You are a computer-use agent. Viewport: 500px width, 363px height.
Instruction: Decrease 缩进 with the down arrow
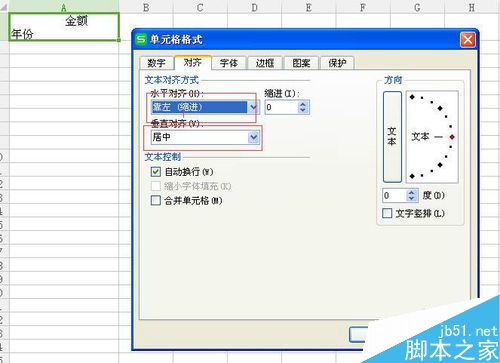303,110
